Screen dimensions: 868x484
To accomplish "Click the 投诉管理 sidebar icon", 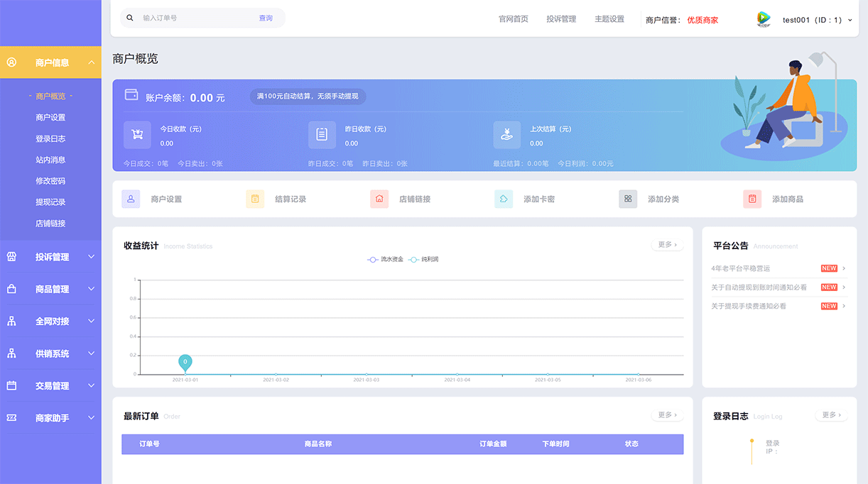I will tap(12, 257).
